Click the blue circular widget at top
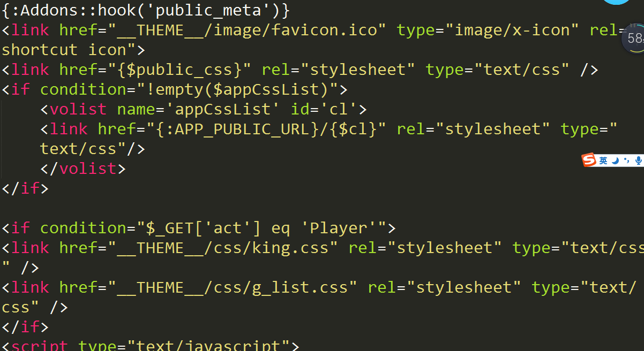Screen dimensions: 644x351 click(x=616, y=2)
